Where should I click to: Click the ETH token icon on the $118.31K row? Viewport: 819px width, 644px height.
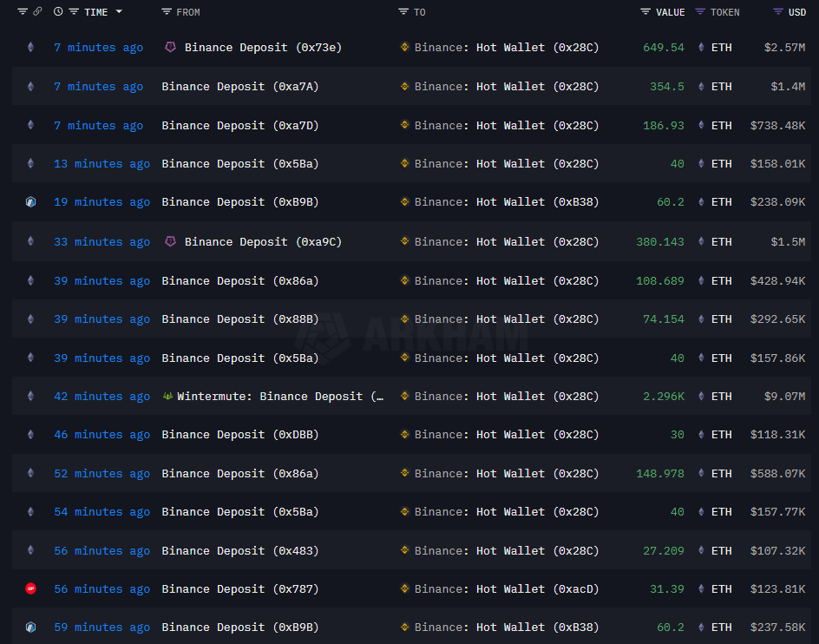click(701, 434)
